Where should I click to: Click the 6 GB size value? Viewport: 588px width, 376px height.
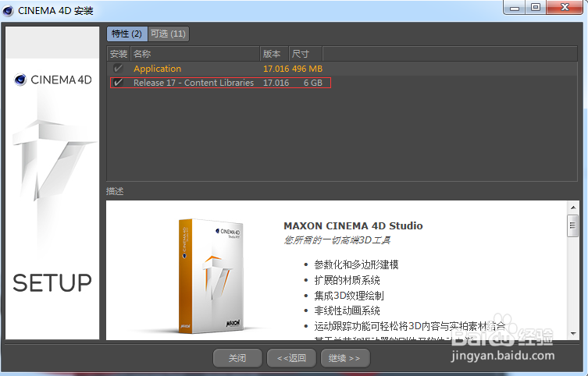pos(313,83)
